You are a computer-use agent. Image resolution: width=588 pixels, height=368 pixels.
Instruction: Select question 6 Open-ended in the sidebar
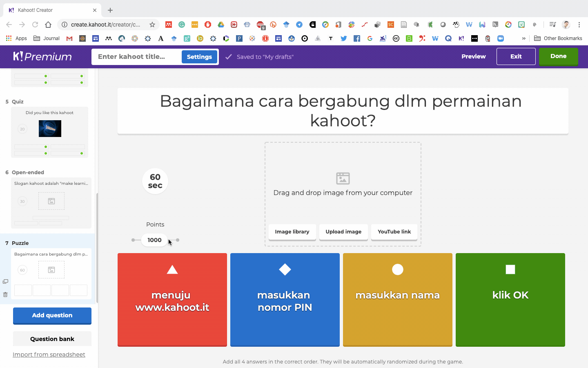point(51,203)
